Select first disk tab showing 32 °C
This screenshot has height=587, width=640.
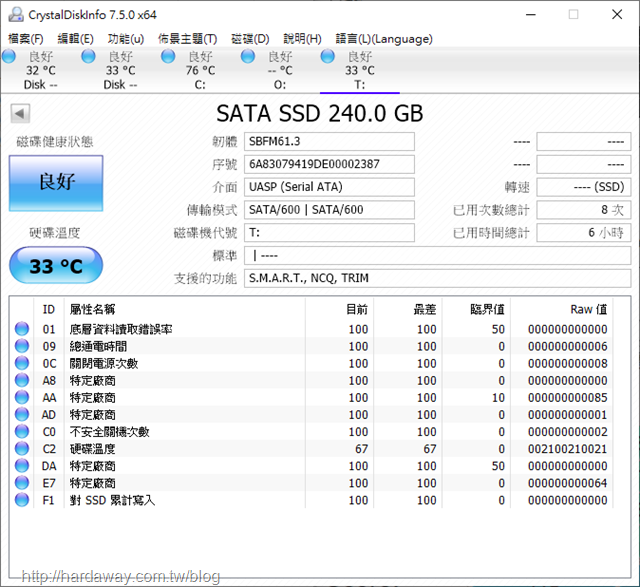(41, 70)
